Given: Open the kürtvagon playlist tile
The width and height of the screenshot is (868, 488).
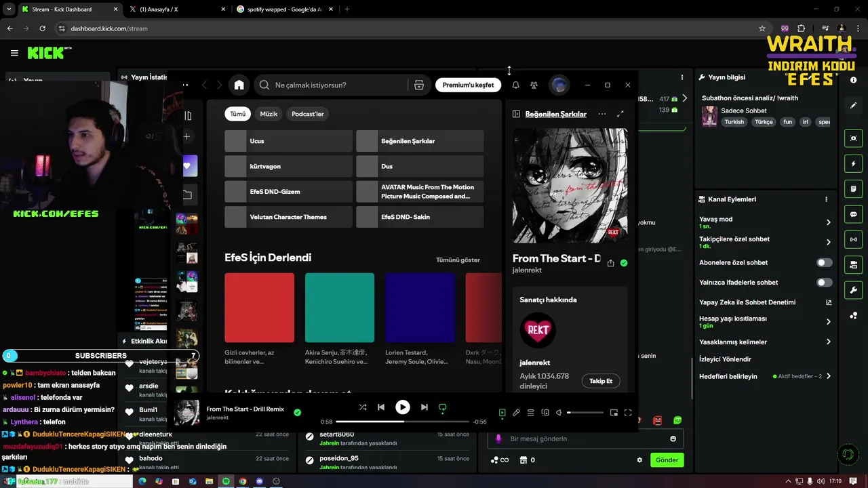Looking at the screenshot, I should [288, 166].
